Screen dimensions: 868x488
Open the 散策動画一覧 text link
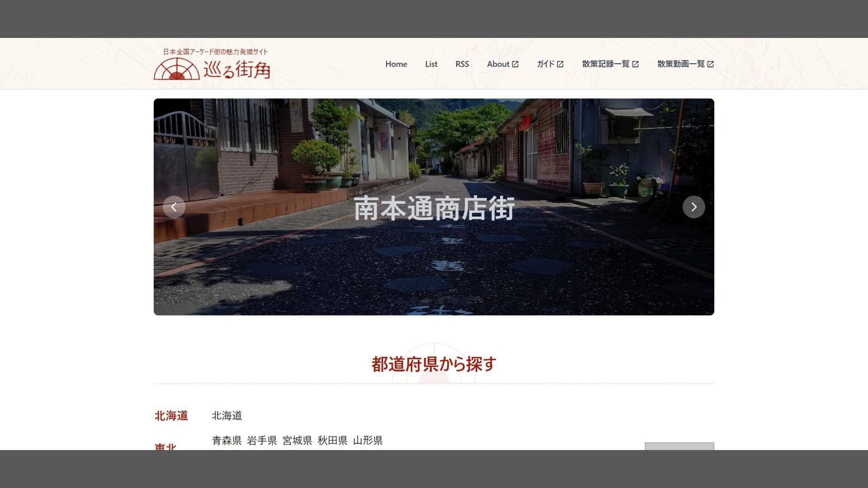[680, 64]
